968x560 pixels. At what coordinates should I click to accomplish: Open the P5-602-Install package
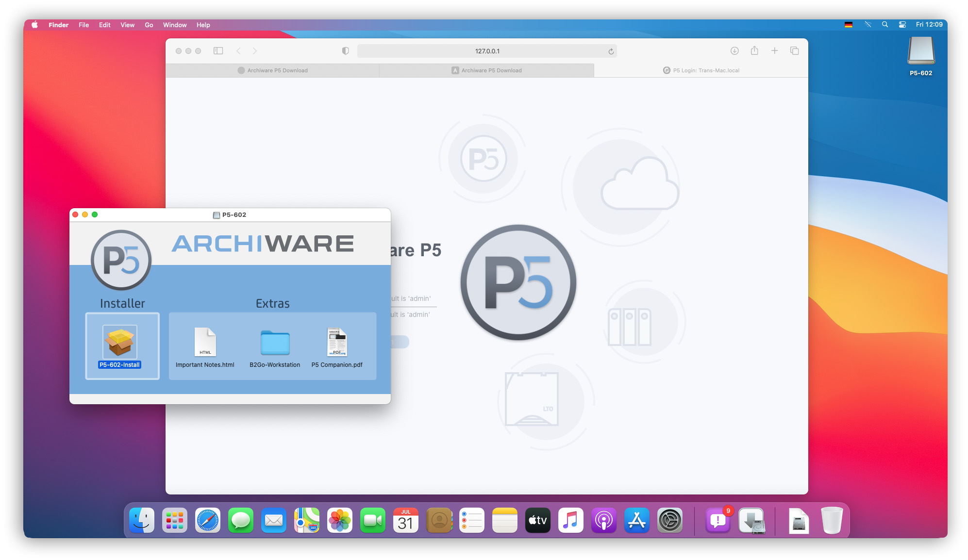(120, 346)
